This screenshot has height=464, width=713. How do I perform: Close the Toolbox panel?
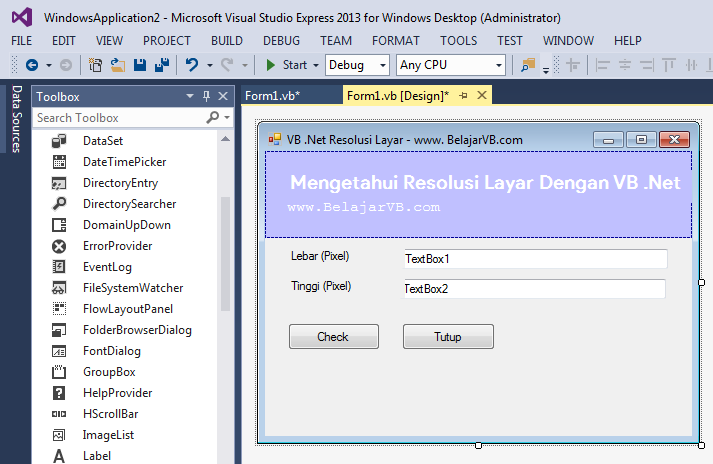(x=223, y=96)
